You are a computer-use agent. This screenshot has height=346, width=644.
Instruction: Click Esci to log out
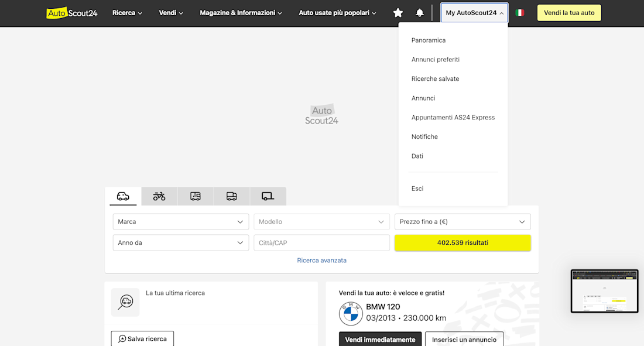point(417,189)
